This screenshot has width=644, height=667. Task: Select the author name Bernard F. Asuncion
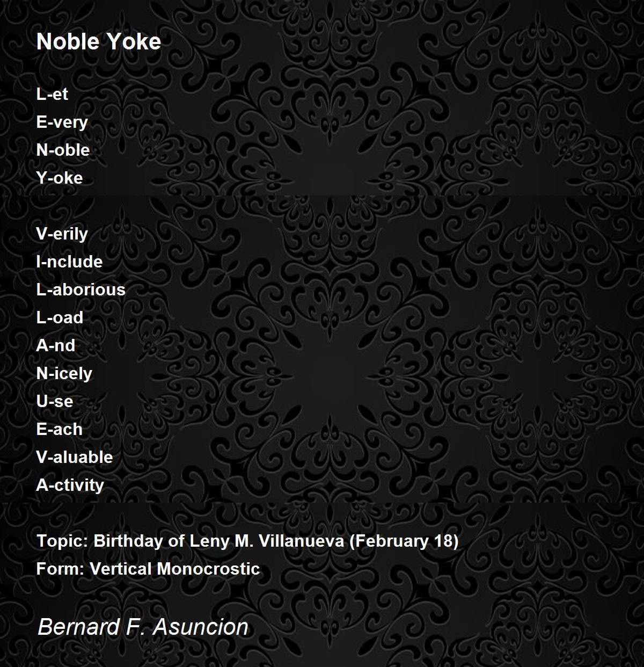(x=143, y=627)
